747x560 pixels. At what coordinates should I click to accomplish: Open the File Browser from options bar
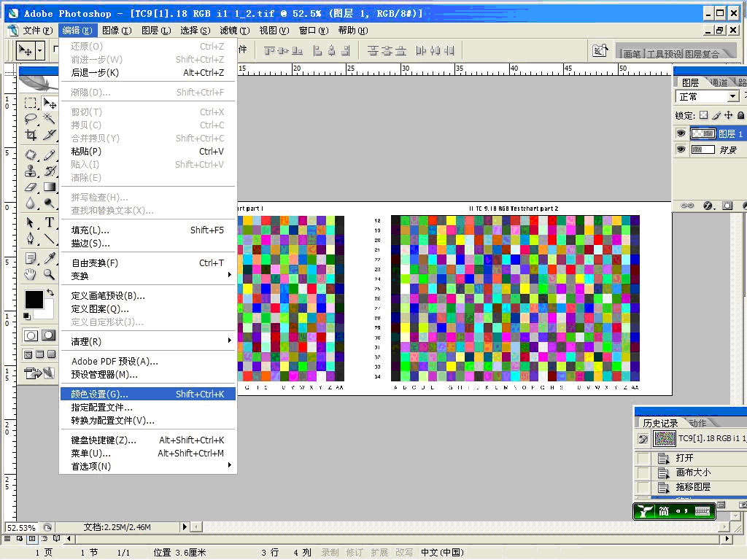[x=600, y=50]
